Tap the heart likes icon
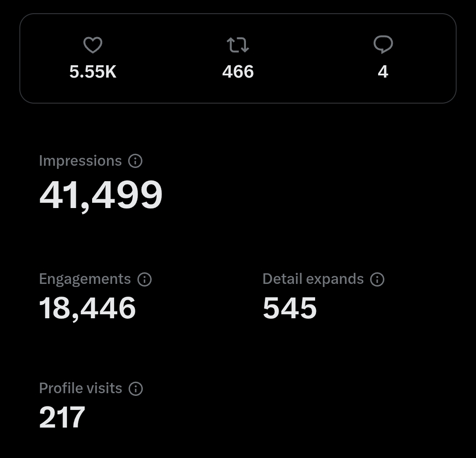Screen dimensions: 476x458 (93, 45)
